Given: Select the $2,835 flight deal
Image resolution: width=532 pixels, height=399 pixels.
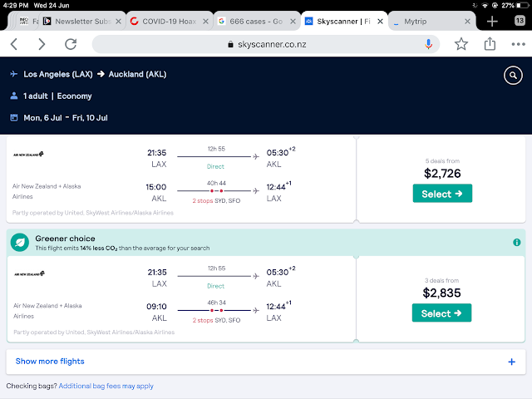Looking at the screenshot, I should click(441, 313).
